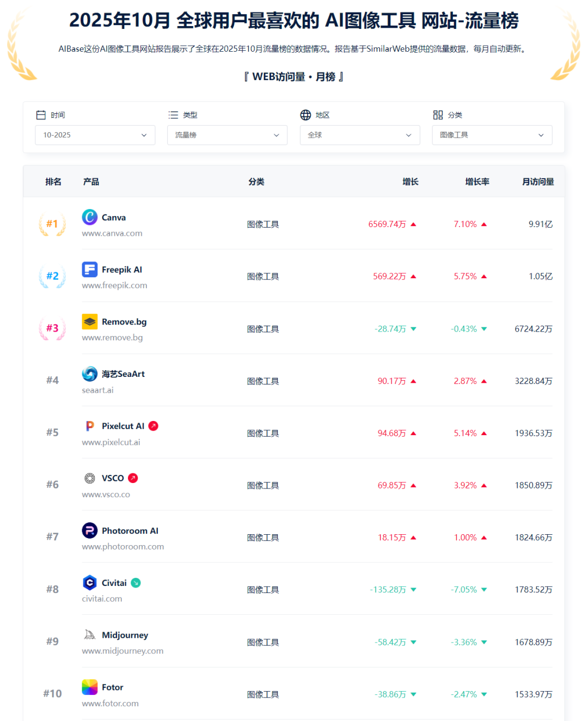Click the Photoroom AI logo icon

[x=89, y=530]
